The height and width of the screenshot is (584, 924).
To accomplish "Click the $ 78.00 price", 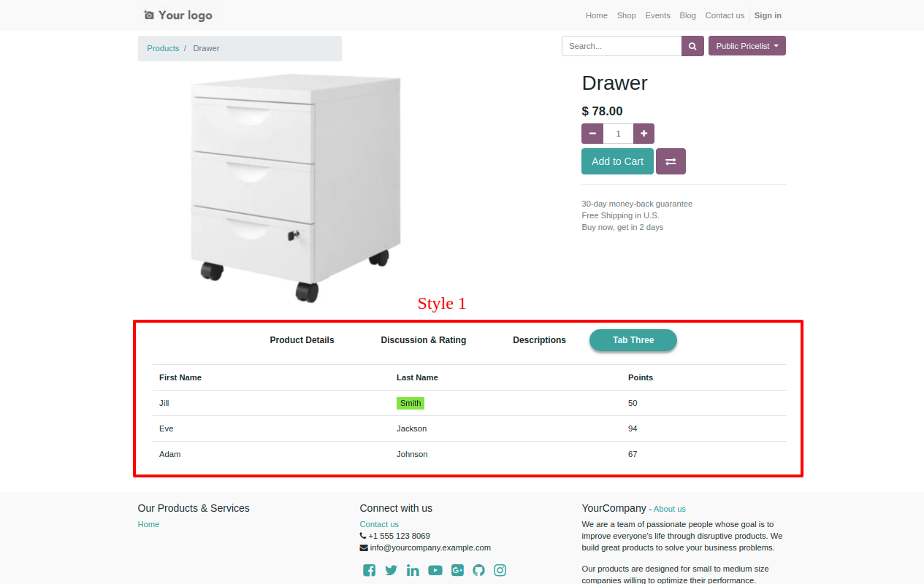I will tap(603, 111).
